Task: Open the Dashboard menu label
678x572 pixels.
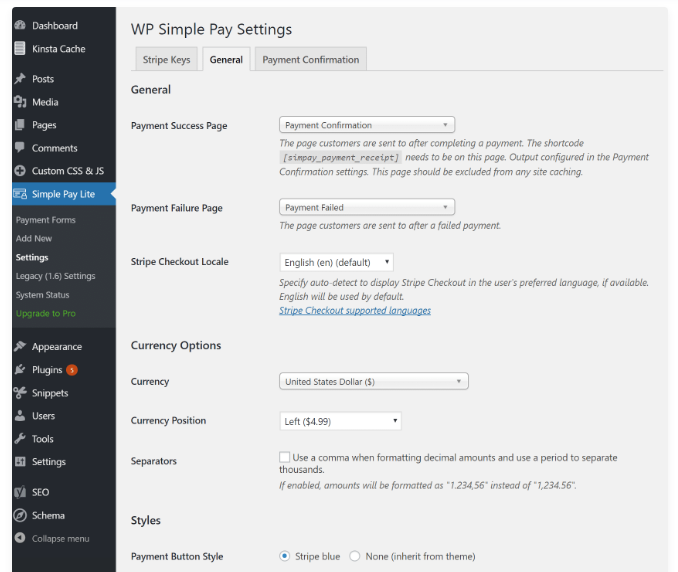Action: point(55,26)
